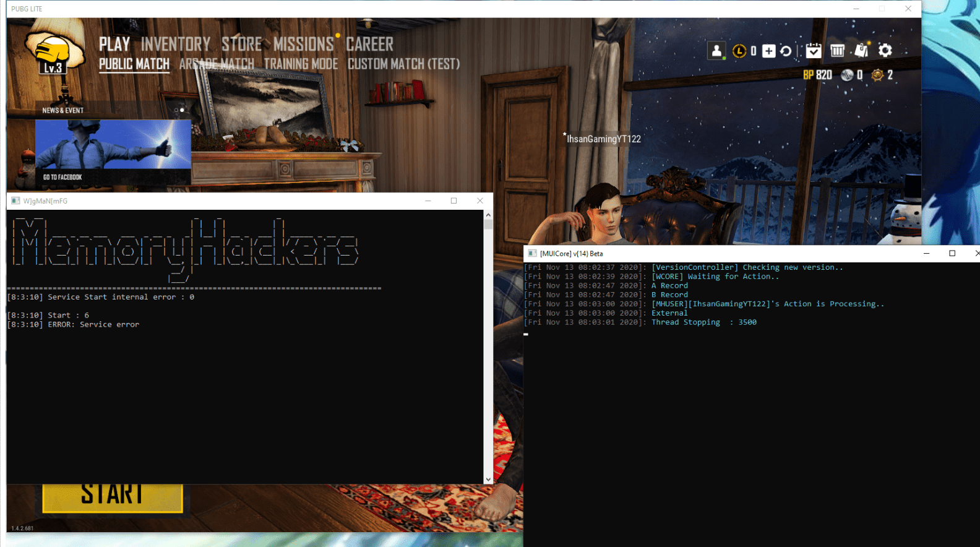Click 'Action is Processing..' log line
The image size is (980, 547).
768,304
